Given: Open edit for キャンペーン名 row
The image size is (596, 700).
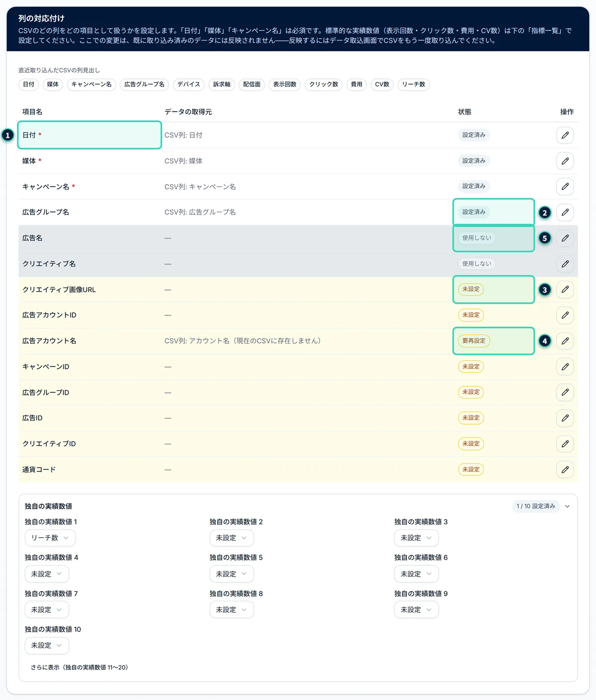Looking at the screenshot, I should [565, 186].
